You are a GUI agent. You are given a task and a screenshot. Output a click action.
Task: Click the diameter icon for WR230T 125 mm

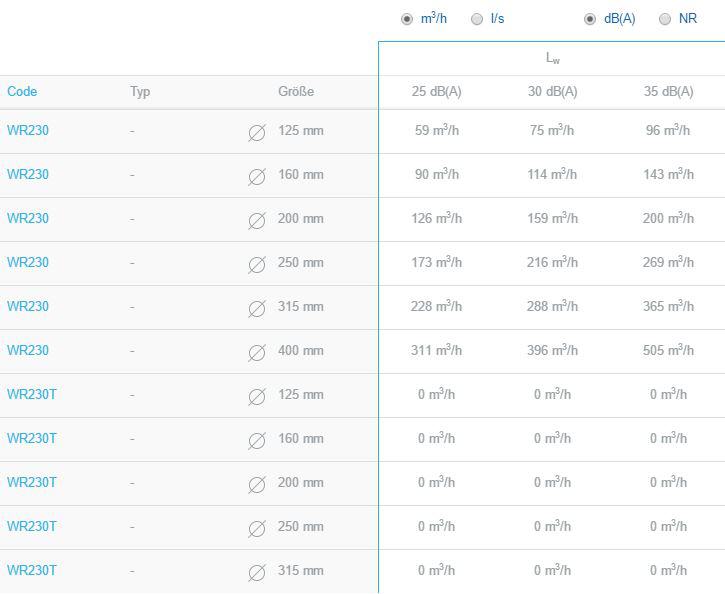coord(257,397)
